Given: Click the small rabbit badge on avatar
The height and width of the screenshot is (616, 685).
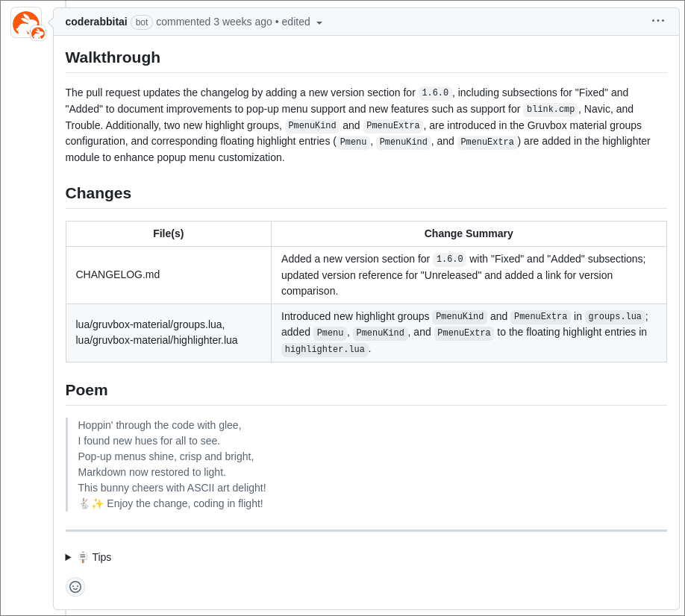Looking at the screenshot, I should [39, 33].
